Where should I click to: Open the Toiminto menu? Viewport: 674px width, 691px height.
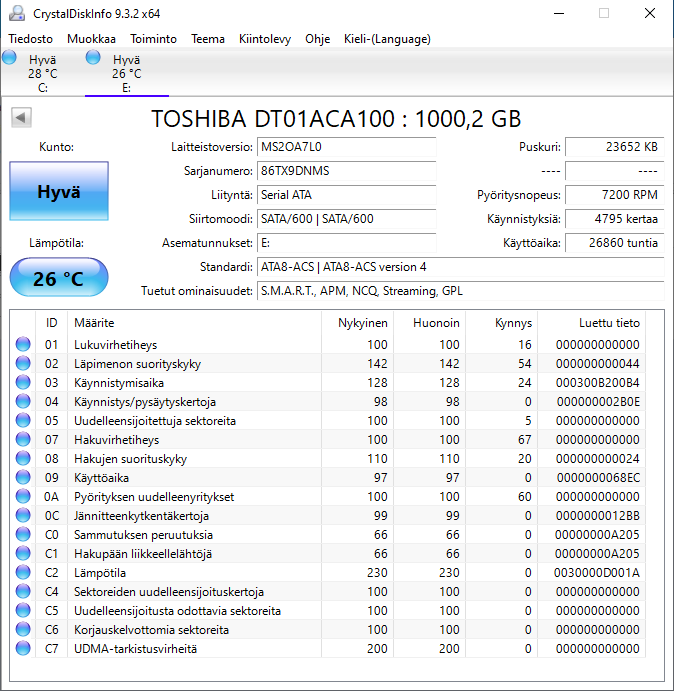point(153,39)
